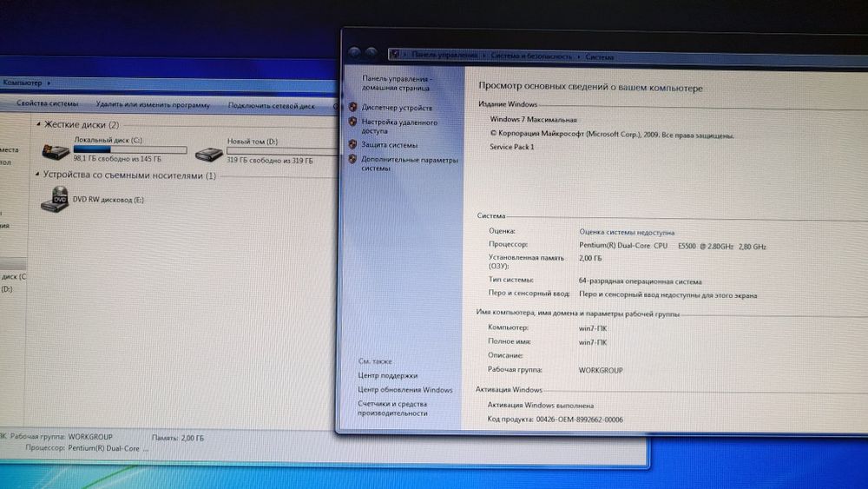868x489 pixels.
Task: Click Удалить или изменить программу toolbar button
Action: (x=153, y=104)
